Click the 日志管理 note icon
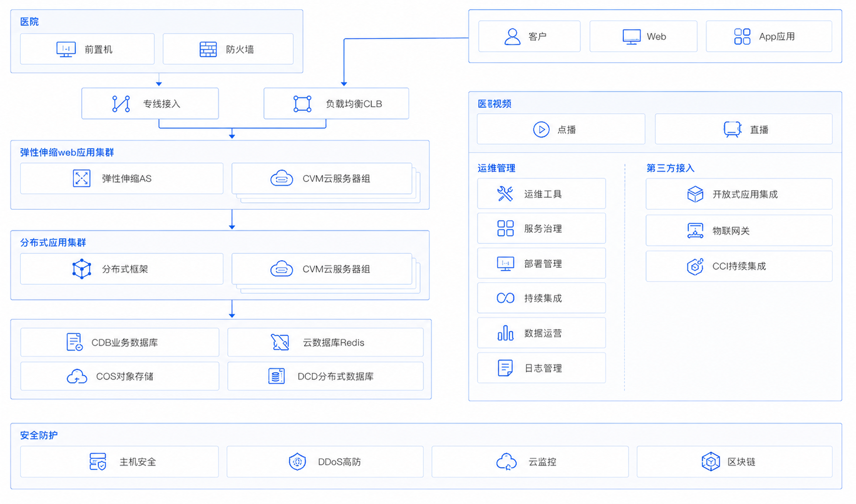This screenshot has height=504, width=856. [505, 368]
